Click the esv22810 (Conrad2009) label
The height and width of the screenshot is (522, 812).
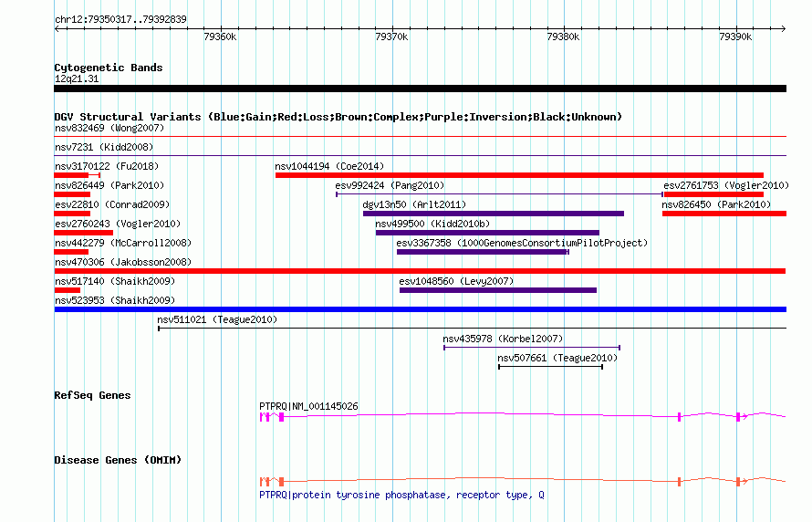click(x=112, y=204)
